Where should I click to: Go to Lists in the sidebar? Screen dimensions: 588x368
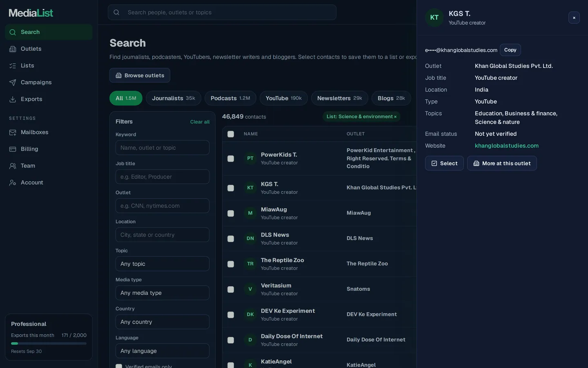tap(49, 65)
